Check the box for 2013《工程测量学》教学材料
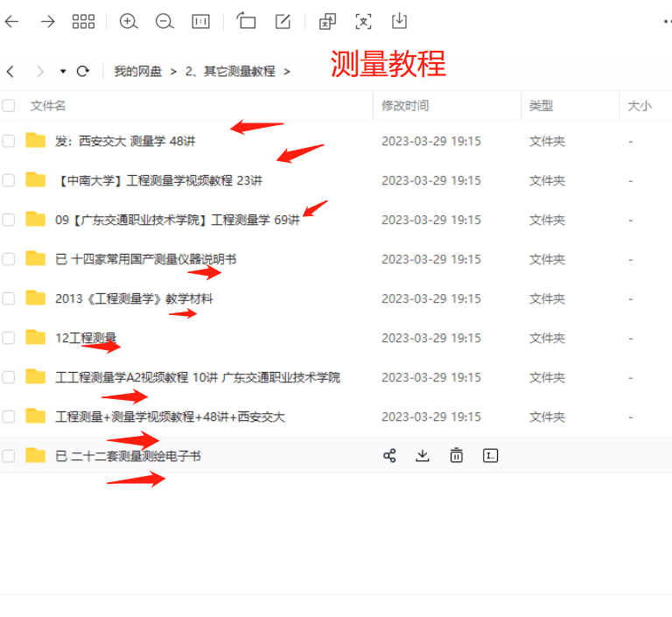Screen dimensions: 672x617 coord(8,298)
